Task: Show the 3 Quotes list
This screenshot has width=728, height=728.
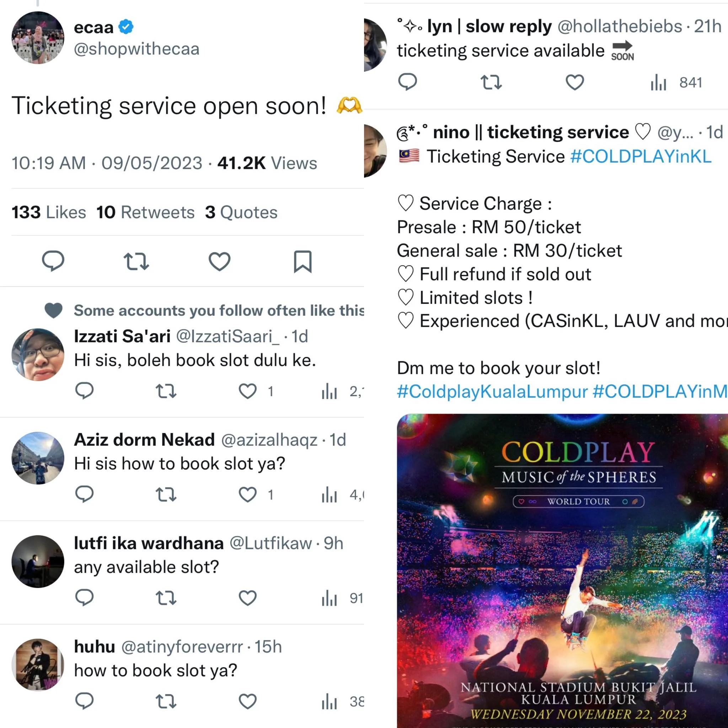Action: (x=241, y=212)
